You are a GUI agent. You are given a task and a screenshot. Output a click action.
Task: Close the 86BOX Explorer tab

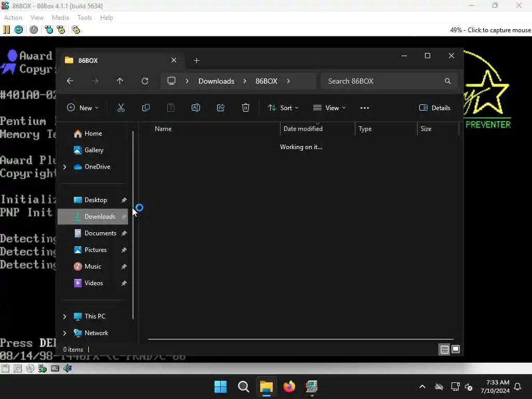(x=174, y=60)
